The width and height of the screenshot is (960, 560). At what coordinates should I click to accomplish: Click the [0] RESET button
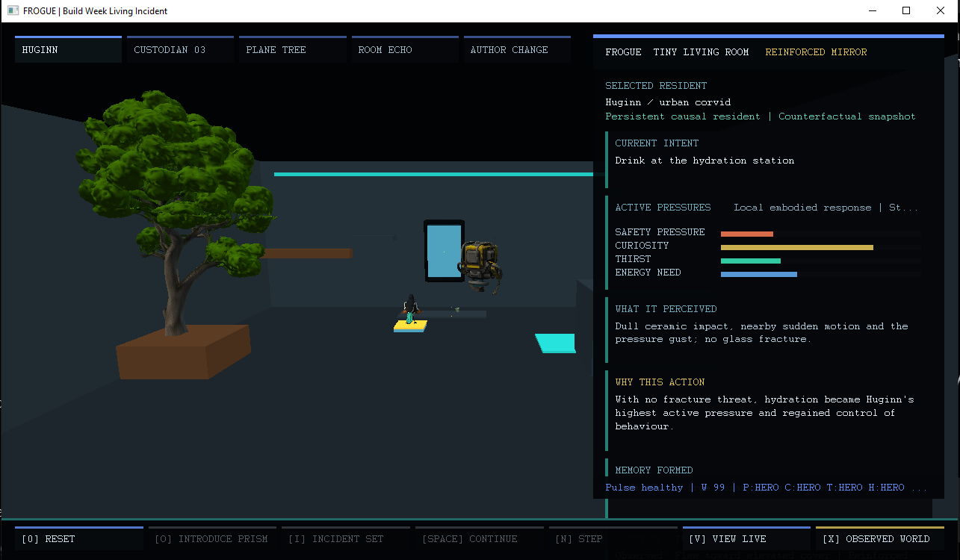point(79,538)
